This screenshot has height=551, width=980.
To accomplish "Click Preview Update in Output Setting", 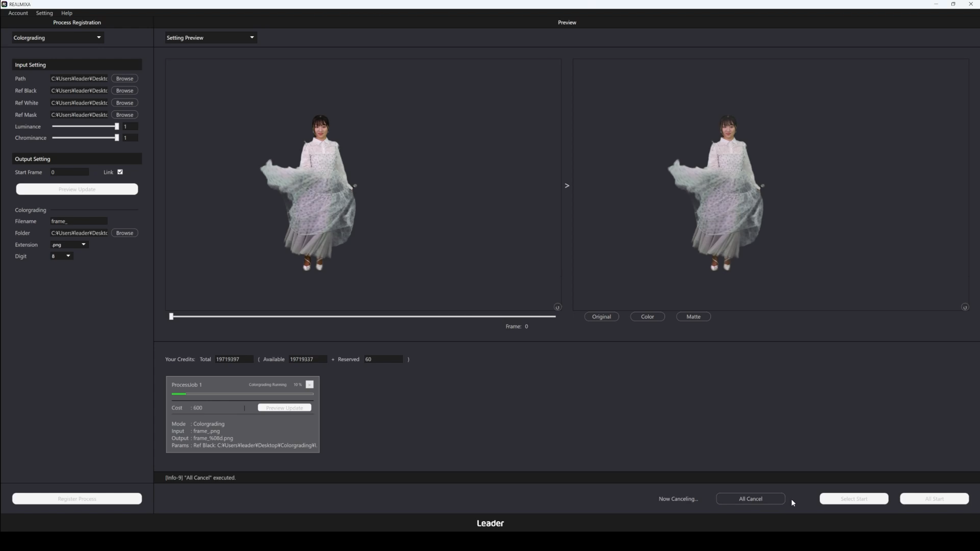I will [77, 189].
